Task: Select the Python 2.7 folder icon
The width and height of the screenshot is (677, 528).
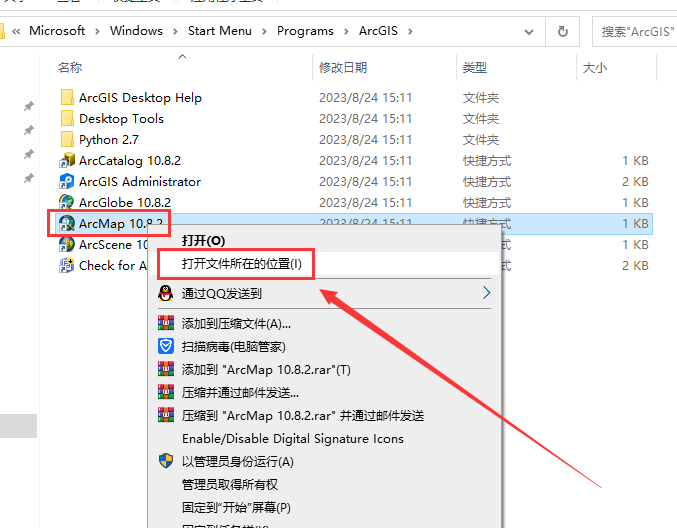Action: 67,139
